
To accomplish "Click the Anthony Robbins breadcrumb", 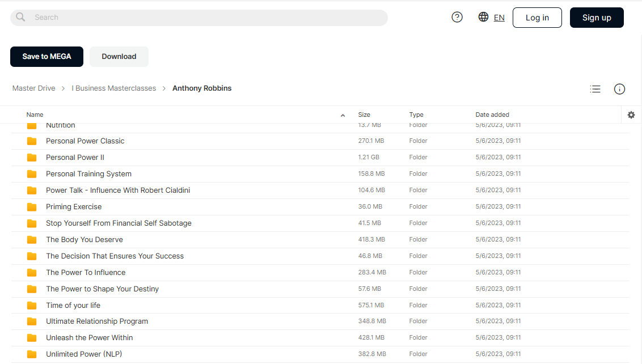I will click(202, 88).
